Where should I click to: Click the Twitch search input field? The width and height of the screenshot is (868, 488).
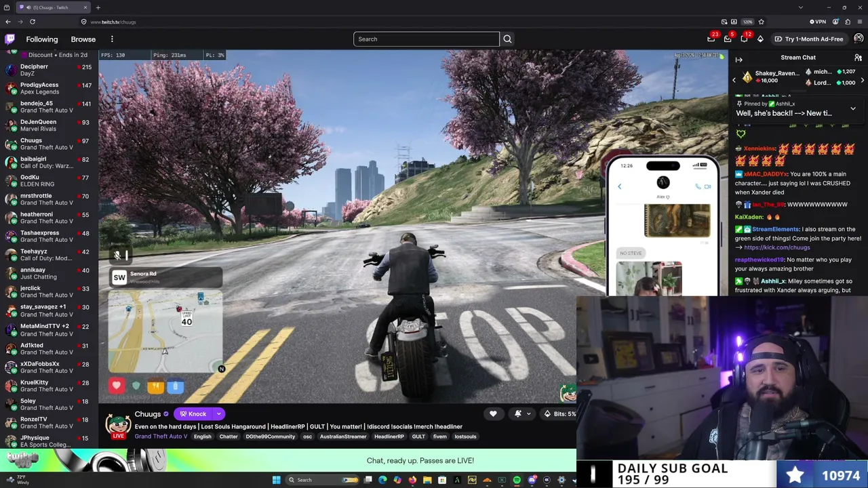click(x=427, y=39)
